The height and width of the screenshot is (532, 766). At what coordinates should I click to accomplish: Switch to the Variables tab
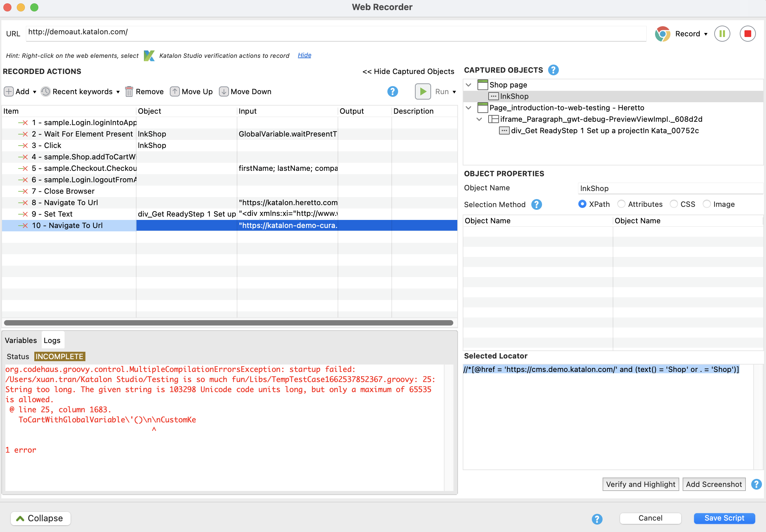tap(21, 340)
